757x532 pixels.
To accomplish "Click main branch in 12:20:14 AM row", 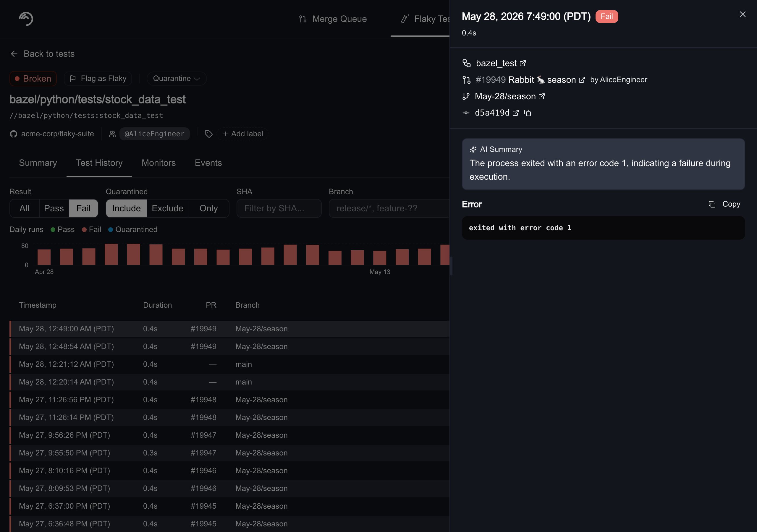I will pos(243,382).
